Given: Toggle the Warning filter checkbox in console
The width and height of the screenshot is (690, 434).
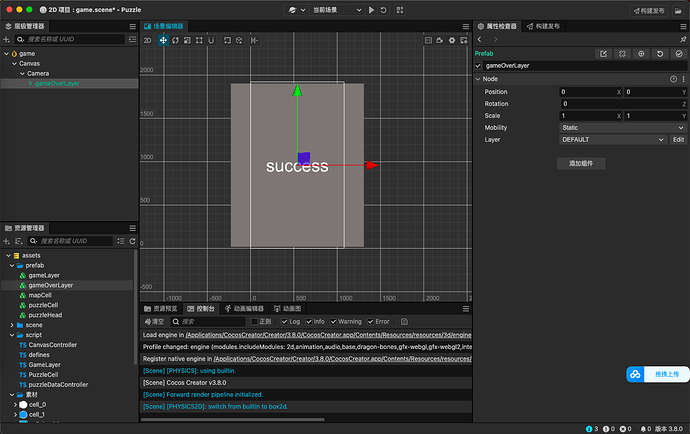Looking at the screenshot, I should point(334,321).
